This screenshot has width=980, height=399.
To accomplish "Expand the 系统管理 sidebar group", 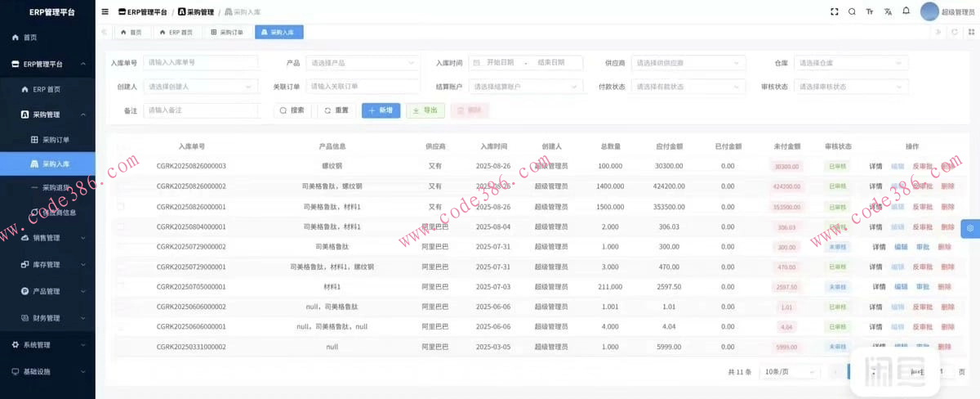I will [x=47, y=345].
